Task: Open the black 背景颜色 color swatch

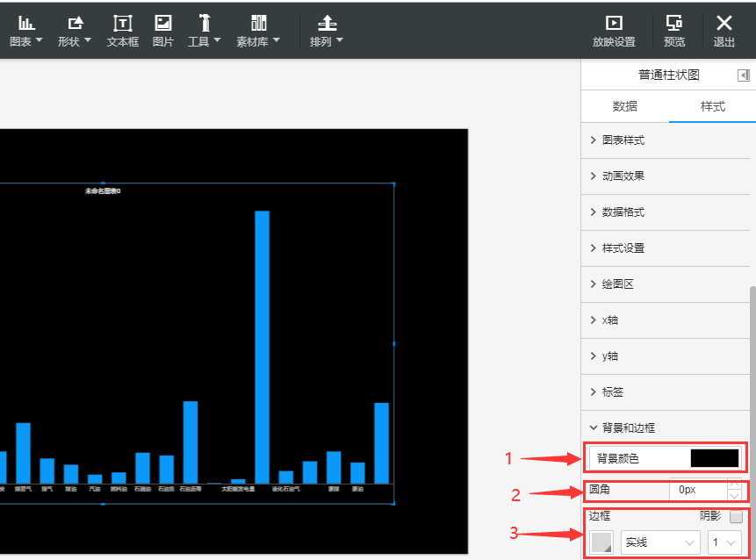Action: 715,458
